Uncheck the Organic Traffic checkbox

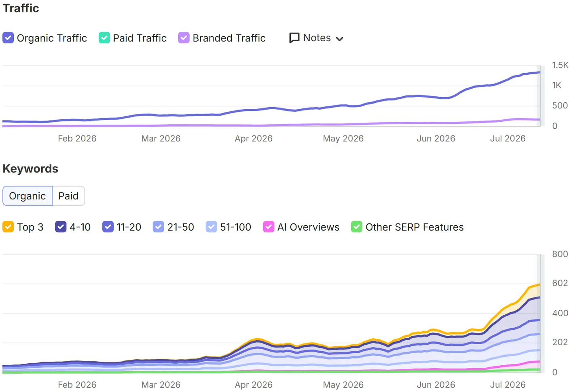coord(8,38)
